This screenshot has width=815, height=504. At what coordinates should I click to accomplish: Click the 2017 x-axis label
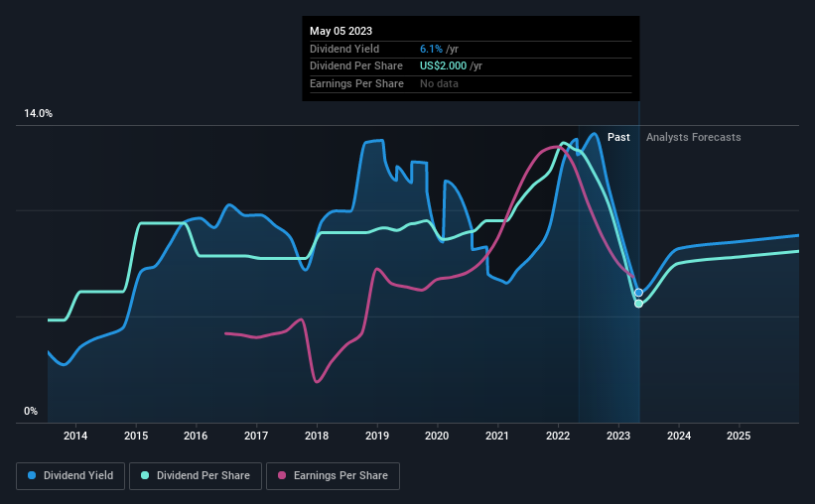pyautogui.click(x=256, y=436)
